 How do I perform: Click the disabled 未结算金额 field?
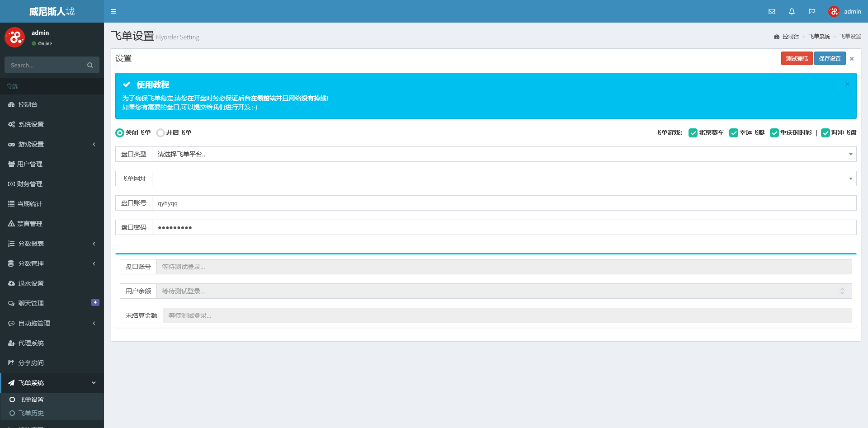click(507, 315)
